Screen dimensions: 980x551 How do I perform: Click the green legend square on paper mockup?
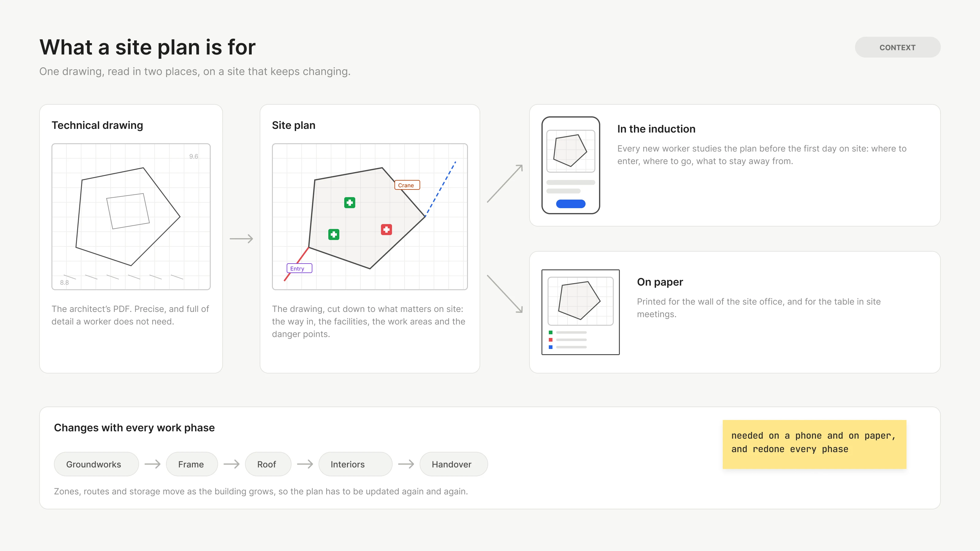click(551, 332)
